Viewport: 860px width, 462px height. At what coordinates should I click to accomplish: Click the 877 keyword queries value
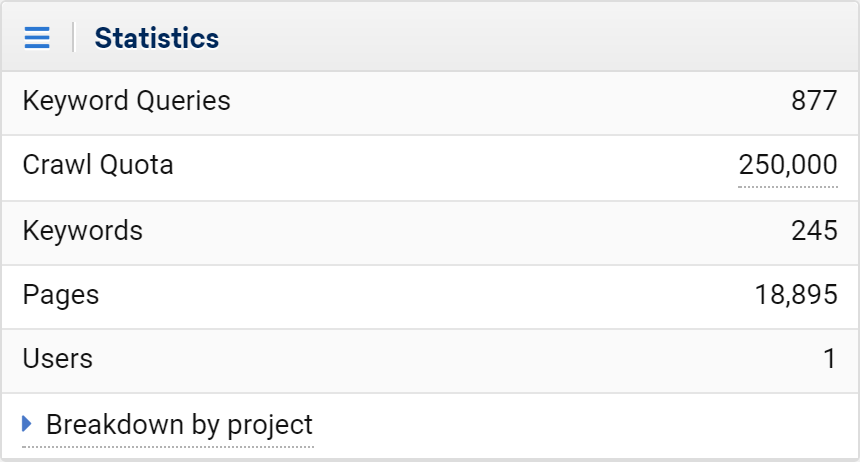click(814, 101)
